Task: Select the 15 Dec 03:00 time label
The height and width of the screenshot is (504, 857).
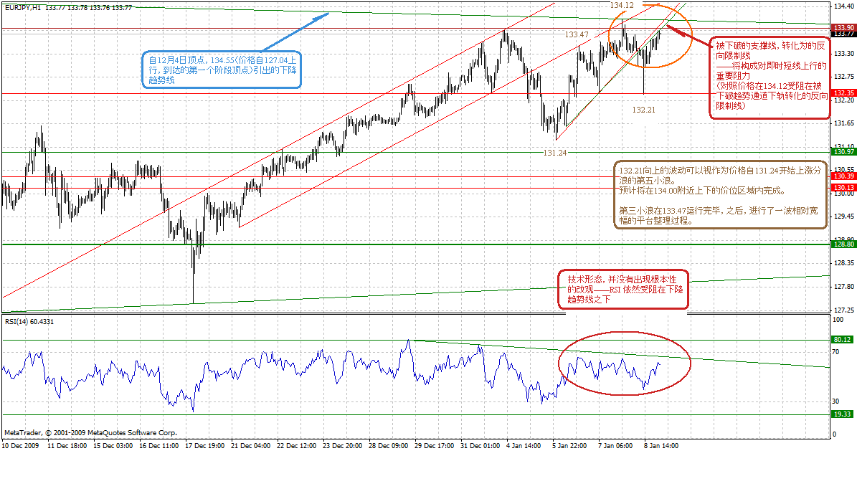Action: (x=113, y=445)
